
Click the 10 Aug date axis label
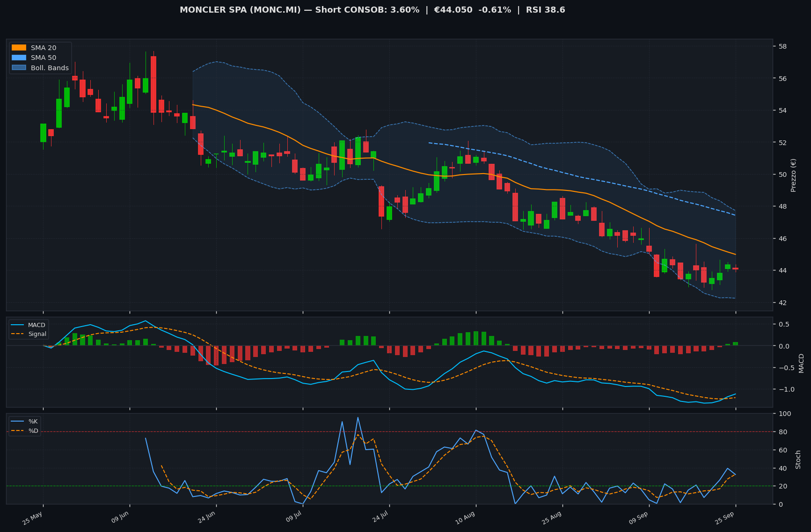click(x=465, y=518)
